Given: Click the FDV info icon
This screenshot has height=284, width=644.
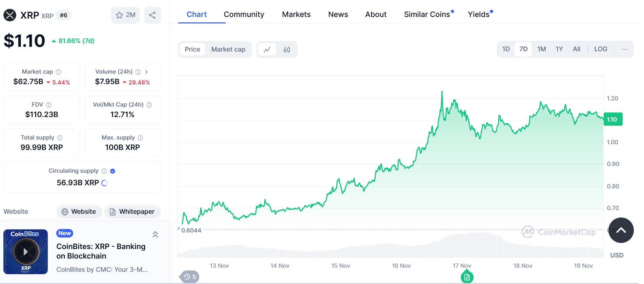Looking at the screenshot, I should click(48, 105).
